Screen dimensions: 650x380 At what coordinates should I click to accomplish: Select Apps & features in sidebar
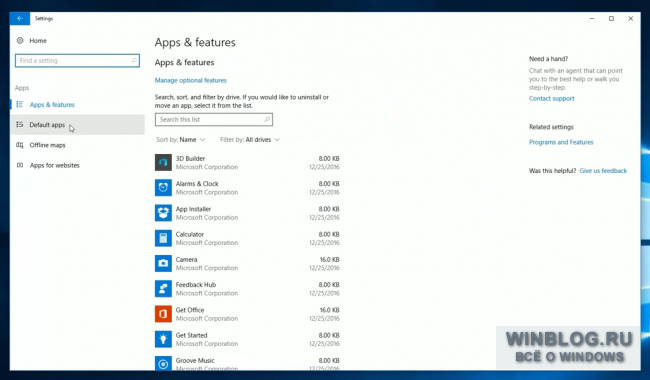(52, 104)
